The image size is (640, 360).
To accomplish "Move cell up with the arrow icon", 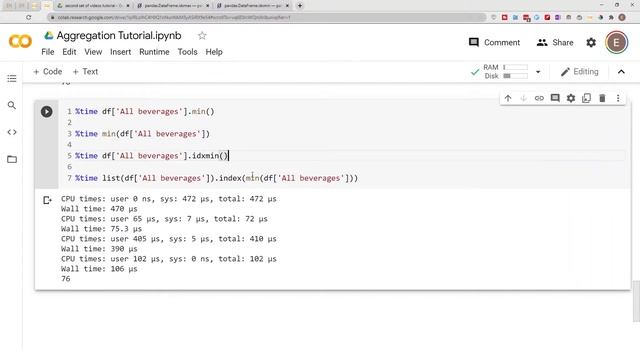I will pyautogui.click(x=508, y=98).
